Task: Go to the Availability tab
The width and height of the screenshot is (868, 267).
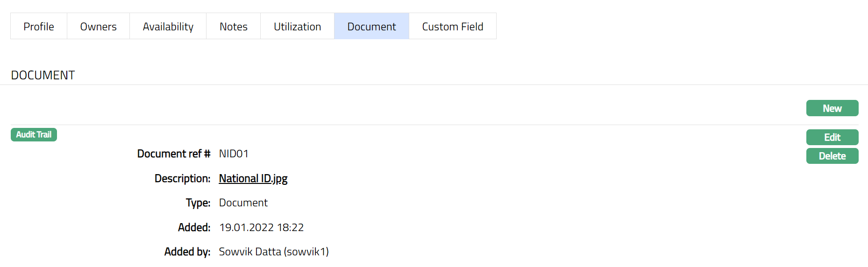Action: (x=168, y=27)
